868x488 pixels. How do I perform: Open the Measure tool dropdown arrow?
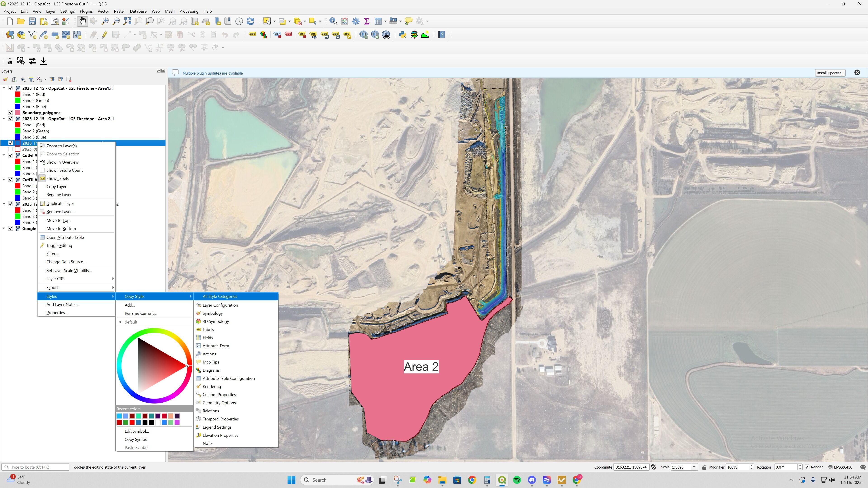pos(401,21)
